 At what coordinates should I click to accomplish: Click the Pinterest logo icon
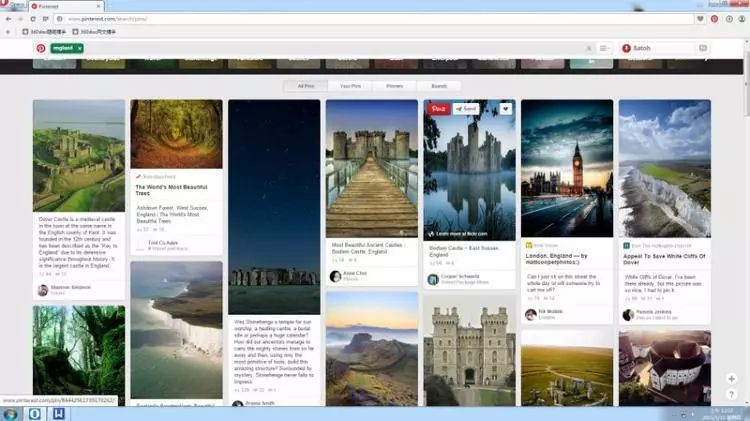(x=41, y=48)
